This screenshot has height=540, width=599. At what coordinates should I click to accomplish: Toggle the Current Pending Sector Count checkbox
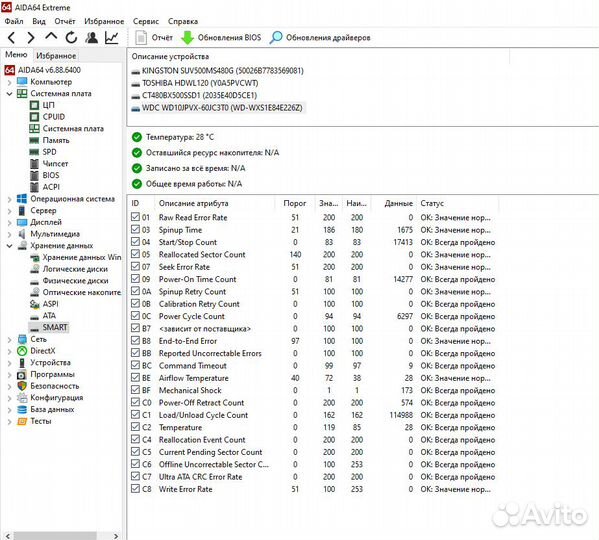[x=135, y=451]
